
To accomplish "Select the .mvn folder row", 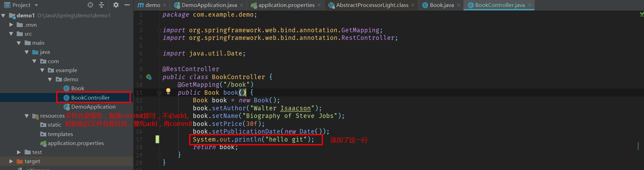I will click(66, 25).
